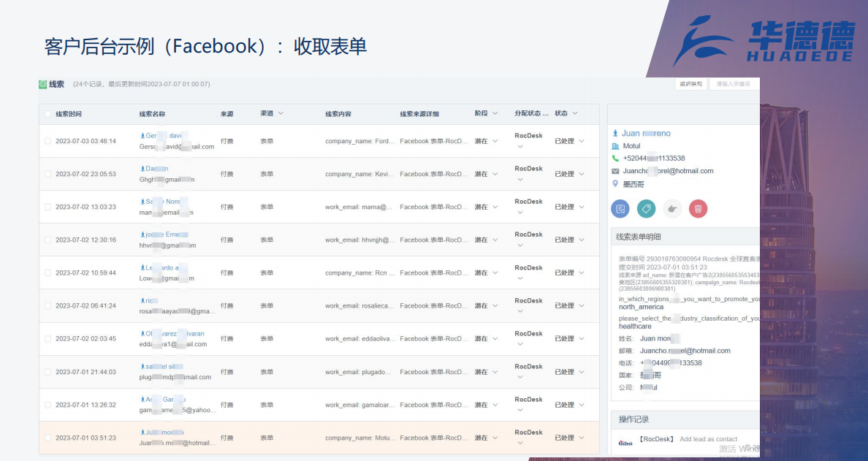The image size is (868, 461).
Task: Toggle the select-all checkbox in table header
Action: 48,114
